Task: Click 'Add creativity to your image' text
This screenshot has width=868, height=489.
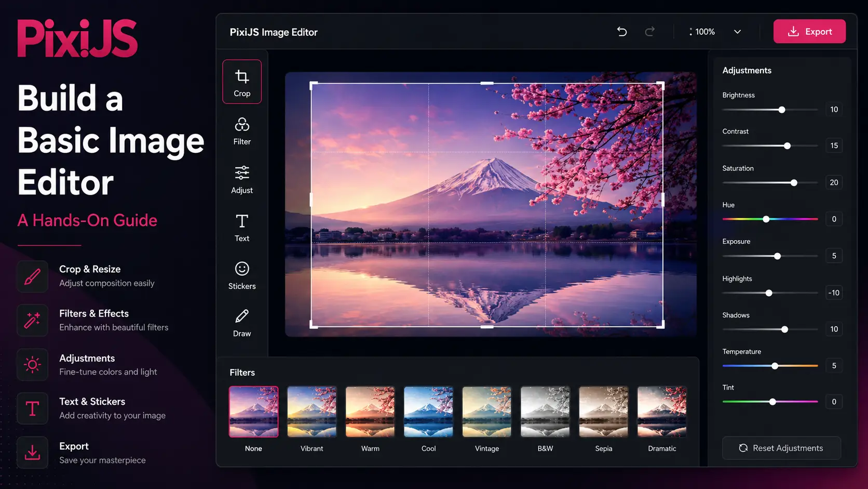Action: [112, 416]
